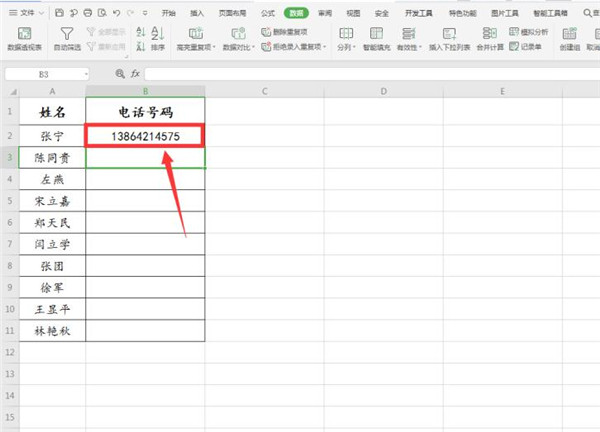
Task: Click the cell with name 郑天民
Action: coord(52,223)
